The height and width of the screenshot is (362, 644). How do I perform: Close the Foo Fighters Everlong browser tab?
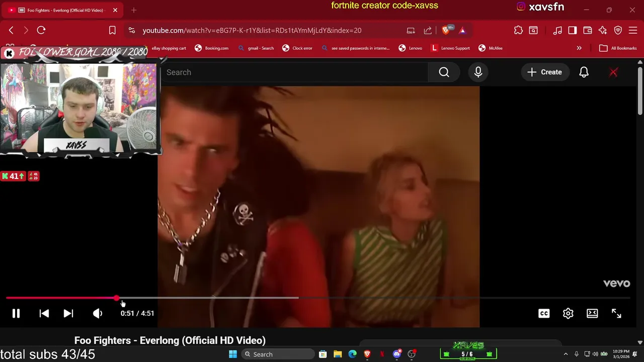click(x=115, y=10)
